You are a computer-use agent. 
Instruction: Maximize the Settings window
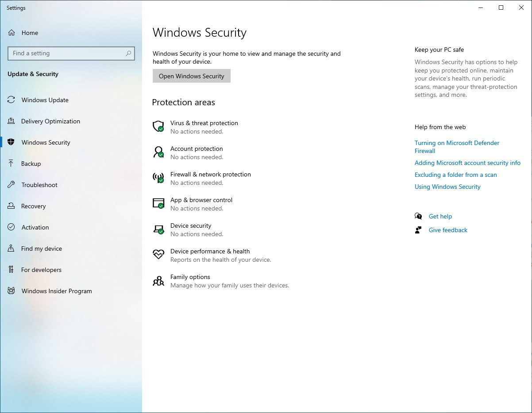click(x=501, y=8)
